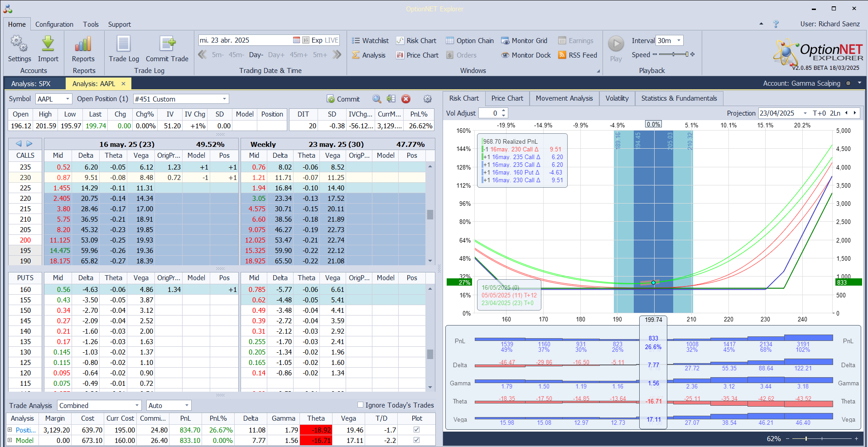Open the #451 Custom position dropdown

[224, 99]
